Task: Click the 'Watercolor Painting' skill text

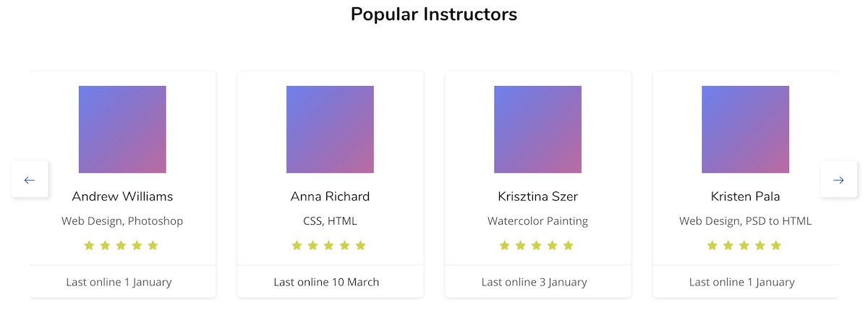Action: coord(537,221)
